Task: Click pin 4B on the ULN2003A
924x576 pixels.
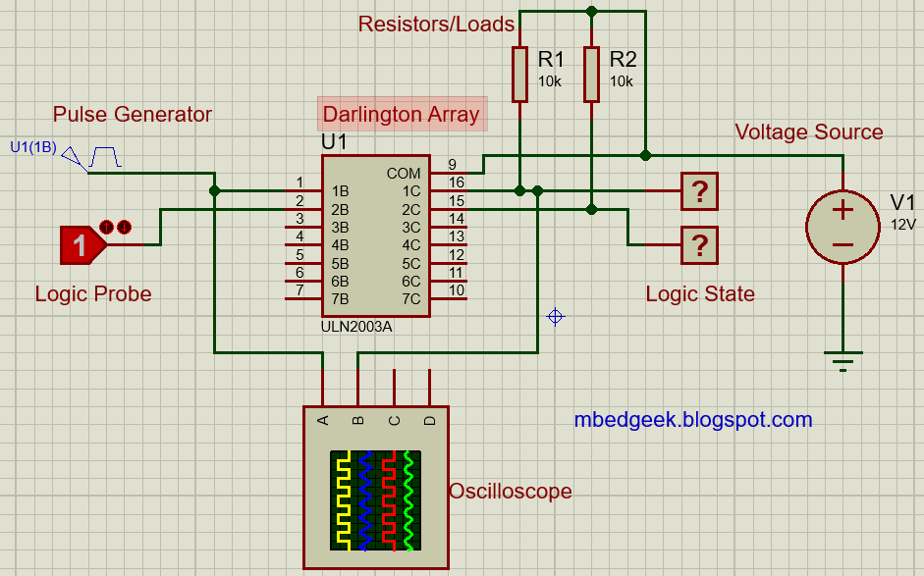Action: (340, 245)
